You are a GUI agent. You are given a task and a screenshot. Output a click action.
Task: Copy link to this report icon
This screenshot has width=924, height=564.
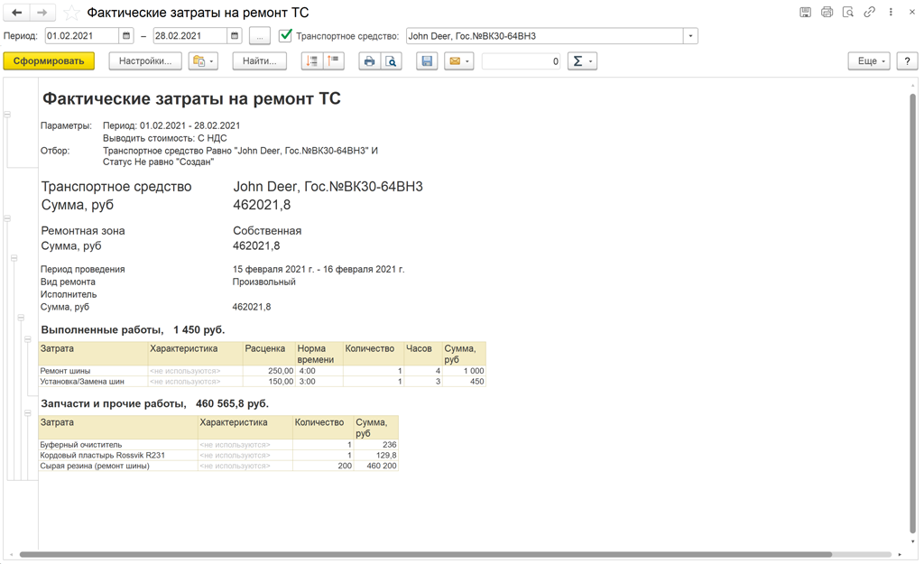(869, 13)
